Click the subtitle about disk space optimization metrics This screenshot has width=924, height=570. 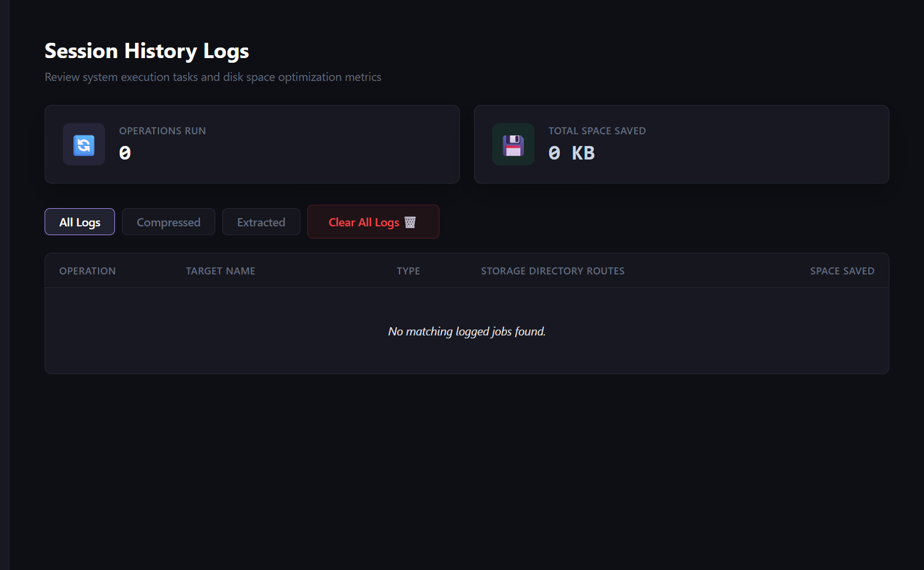pyautogui.click(x=213, y=77)
